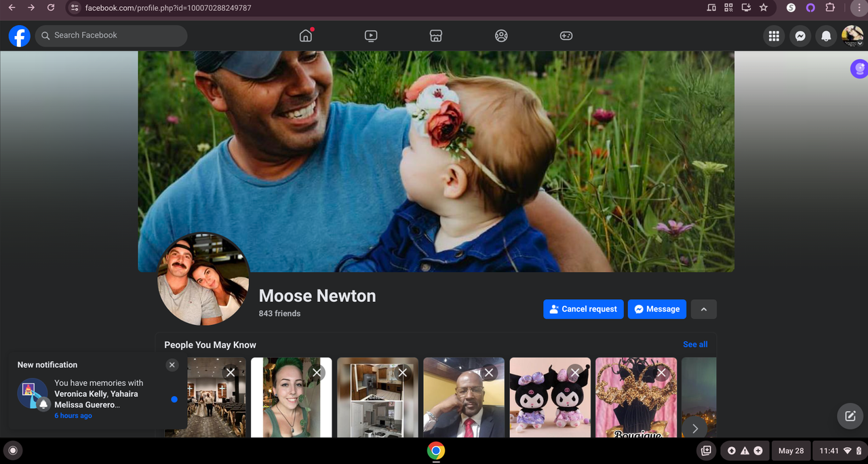The width and height of the screenshot is (868, 464).
Task: View site information icon in address bar
Action: pos(75,8)
